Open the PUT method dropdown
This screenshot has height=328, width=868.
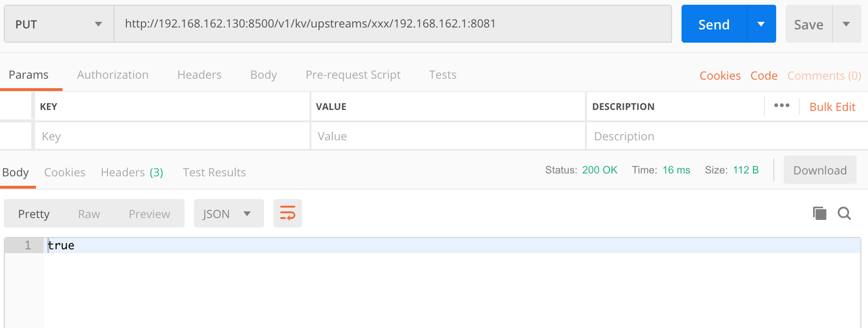coord(59,24)
